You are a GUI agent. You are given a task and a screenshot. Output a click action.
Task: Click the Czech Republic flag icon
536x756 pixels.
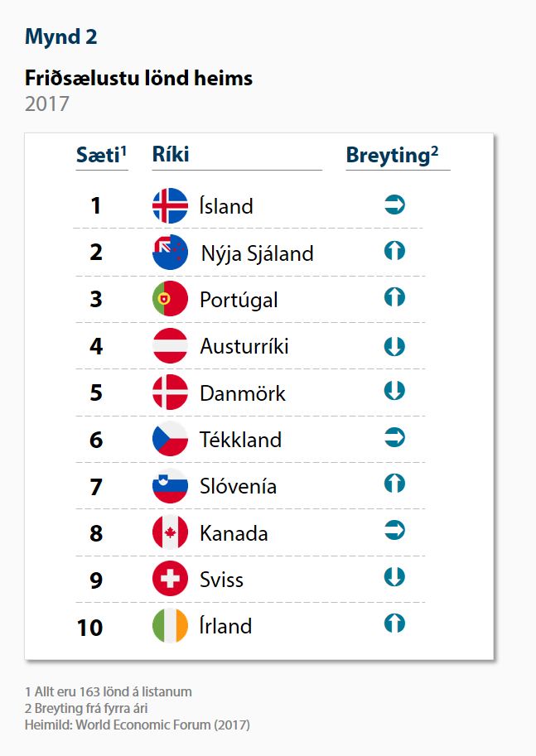point(170,439)
